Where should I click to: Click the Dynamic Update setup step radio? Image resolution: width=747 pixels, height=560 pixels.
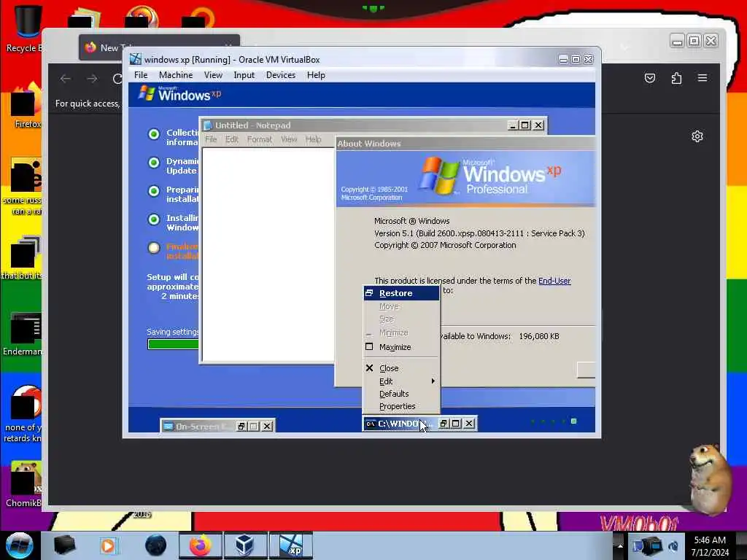coord(153,163)
